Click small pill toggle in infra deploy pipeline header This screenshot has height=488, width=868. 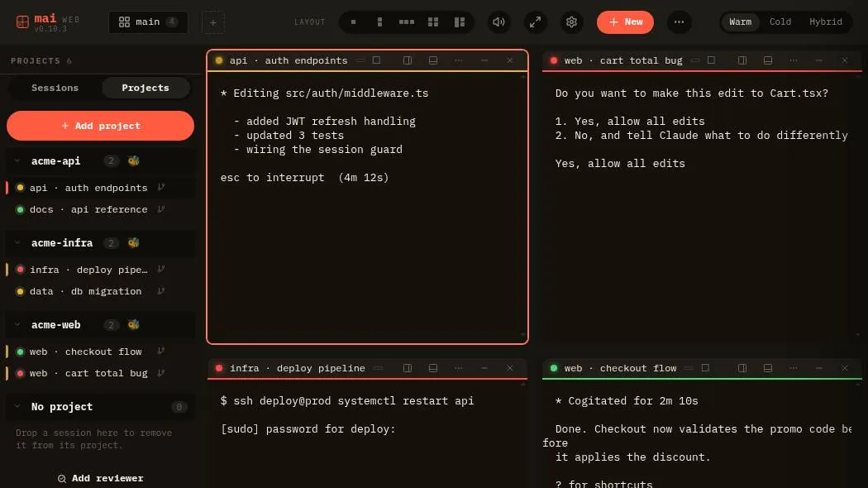(x=378, y=368)
